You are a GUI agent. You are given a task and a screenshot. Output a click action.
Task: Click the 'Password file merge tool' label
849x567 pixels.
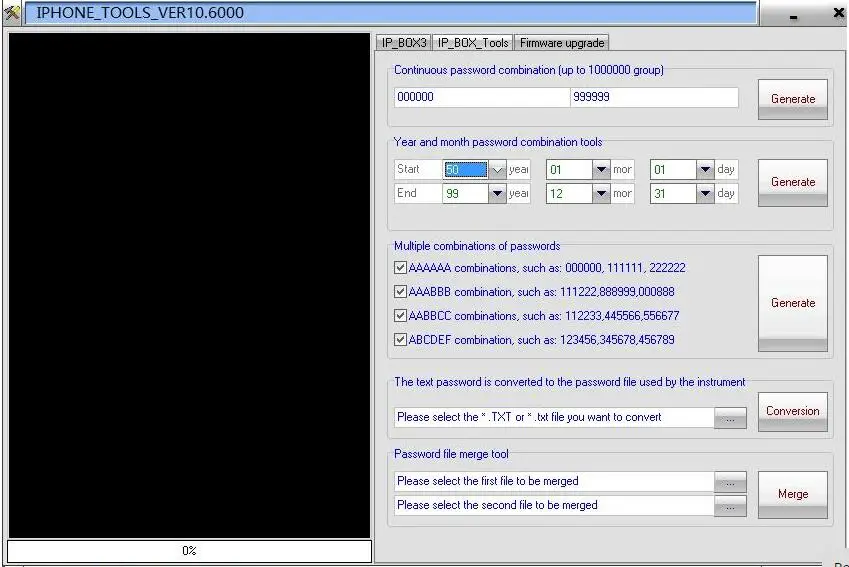click(x=451, y=454)
